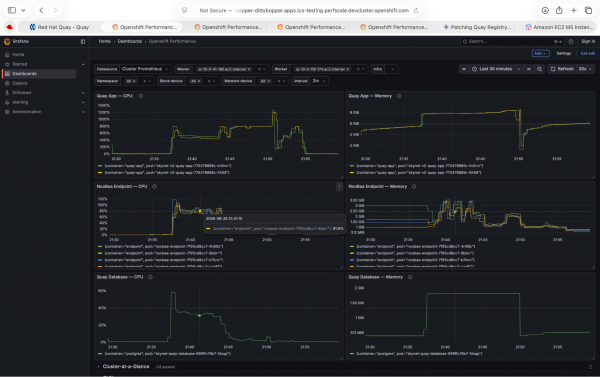Shift the time range backward

tap(464, 69)
